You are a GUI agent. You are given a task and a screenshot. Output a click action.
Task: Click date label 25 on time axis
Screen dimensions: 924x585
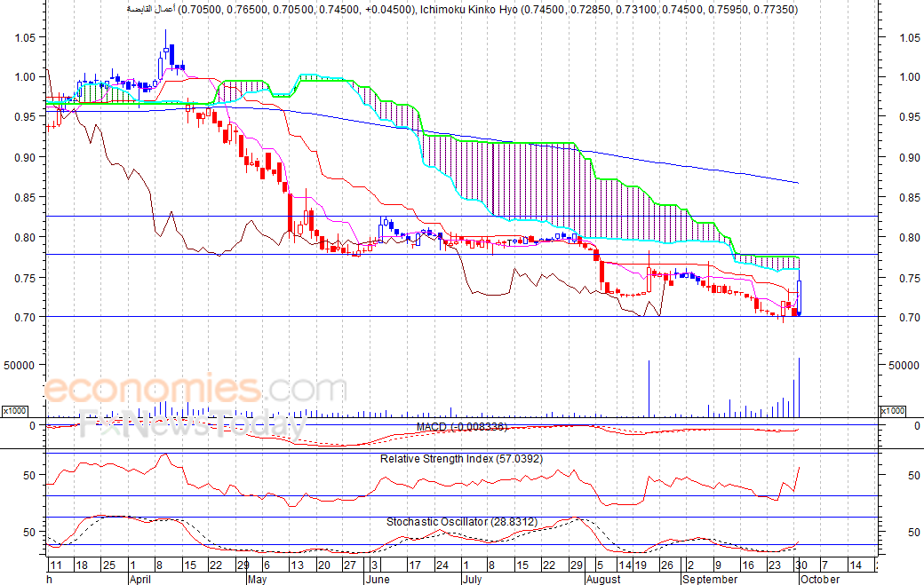coord(109,565)
